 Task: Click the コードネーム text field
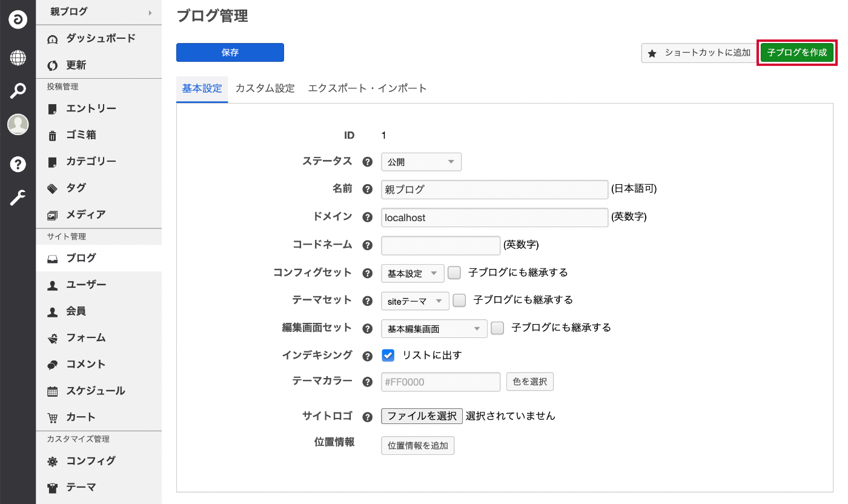440,245
